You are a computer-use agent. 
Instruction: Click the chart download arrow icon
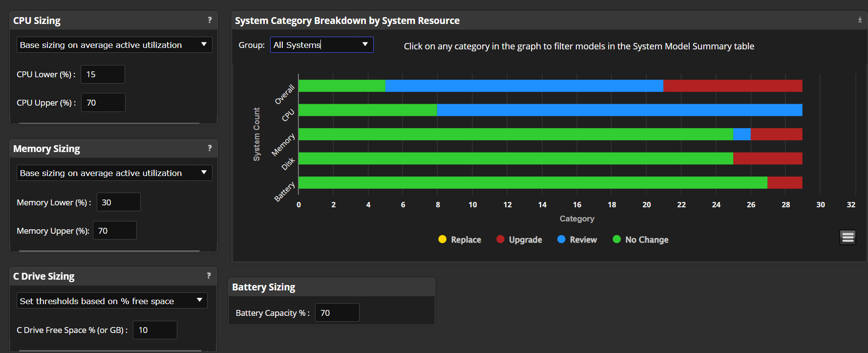[860, 20]
